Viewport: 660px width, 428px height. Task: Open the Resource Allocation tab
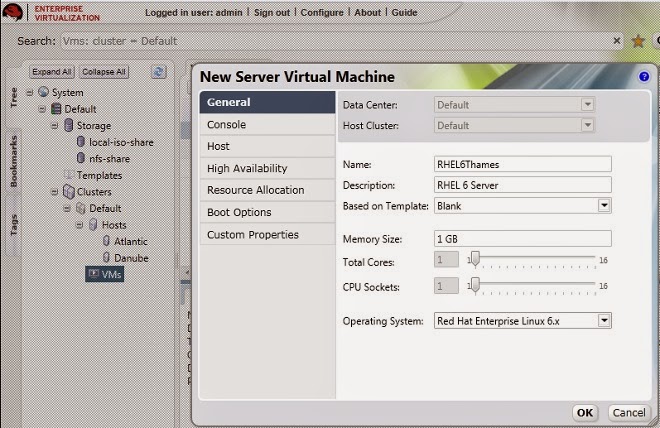point(267,190)
